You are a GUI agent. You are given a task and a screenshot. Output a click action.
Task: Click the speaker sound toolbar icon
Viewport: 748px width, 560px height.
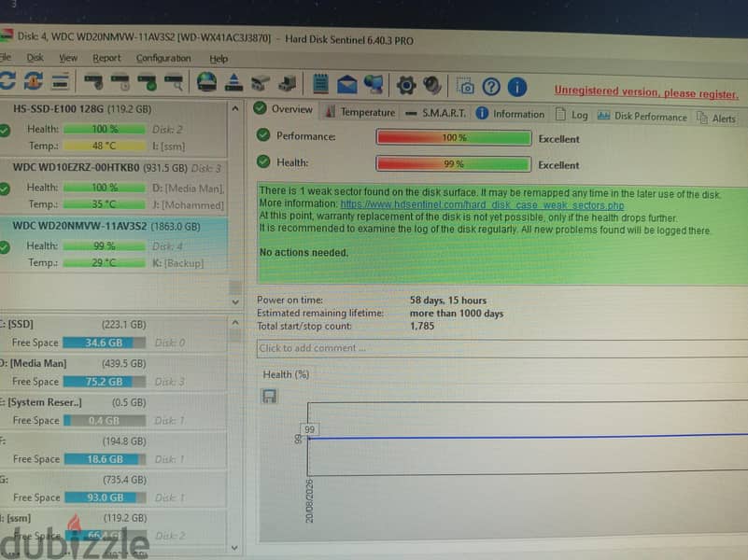[x=432, y=86]
